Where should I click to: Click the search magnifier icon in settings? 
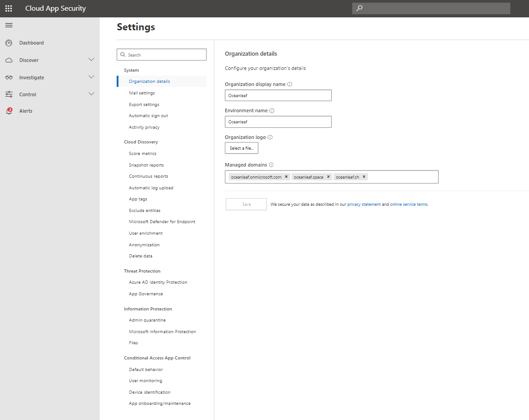[123, 54]
